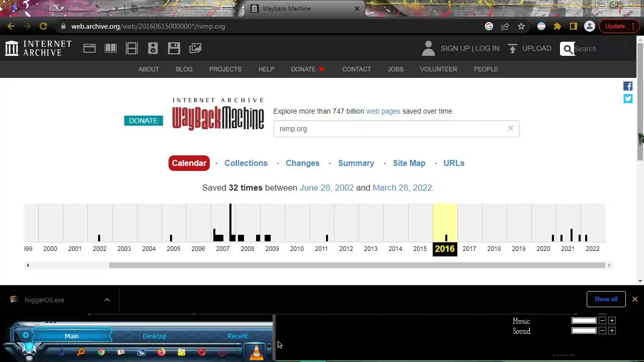This screenshot has width=644, height=362.
Task: Open the Internet Archive home logo
Action: pos(38,48)
